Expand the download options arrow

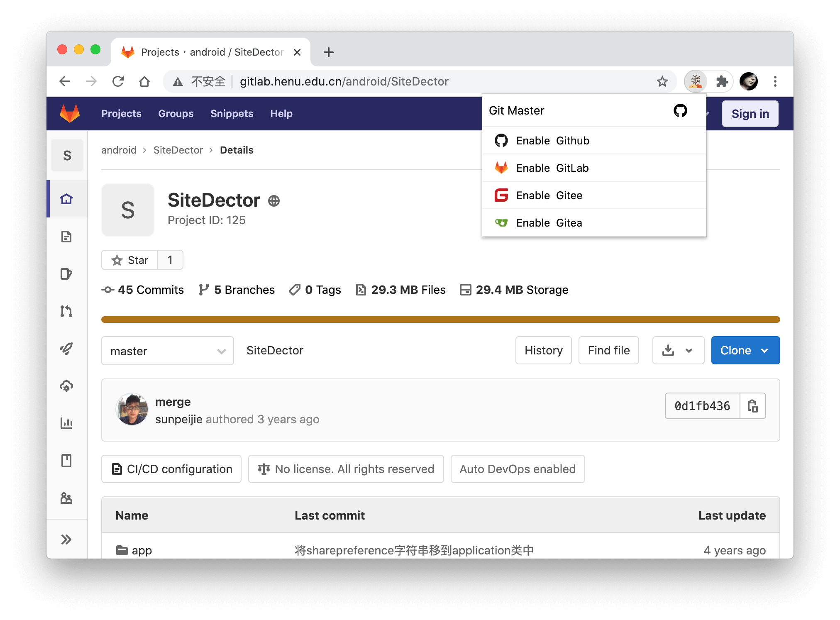pos(689,350)
